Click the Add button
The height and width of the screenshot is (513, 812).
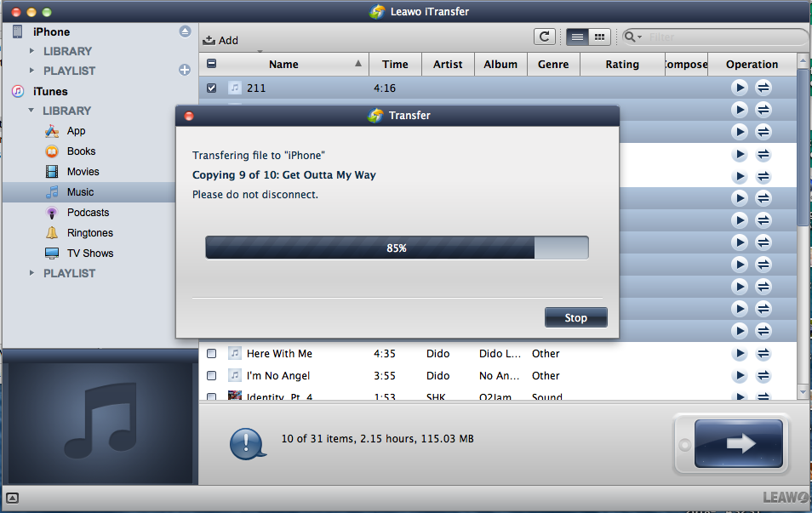pyautogui.click(x=220, y=40)
